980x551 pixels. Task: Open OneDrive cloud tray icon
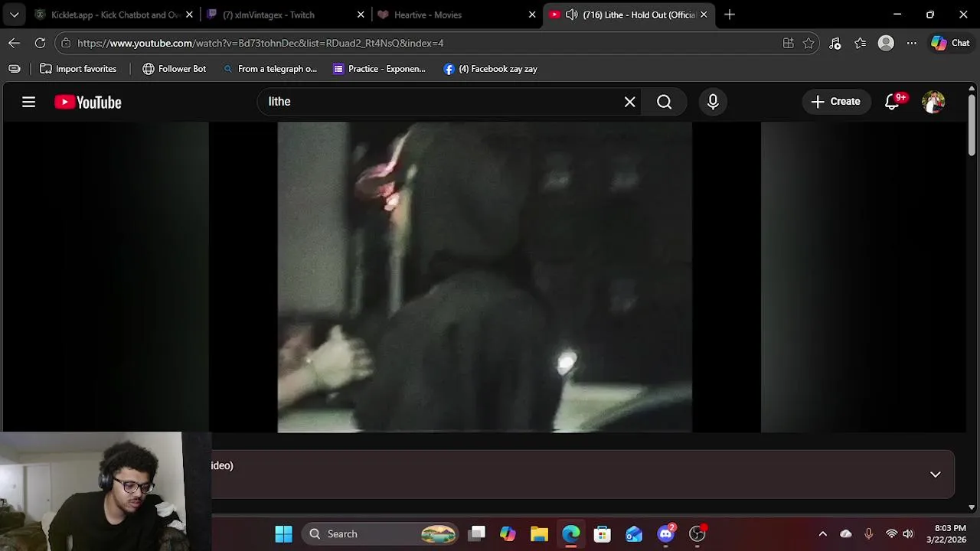(x=846, y=534)
